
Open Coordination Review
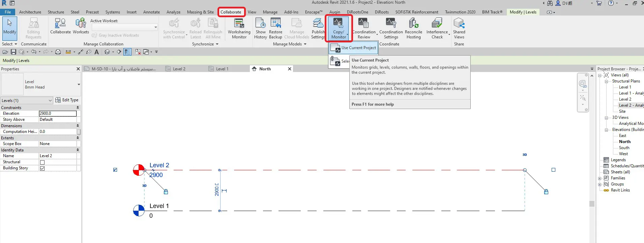tap(364, 29)
